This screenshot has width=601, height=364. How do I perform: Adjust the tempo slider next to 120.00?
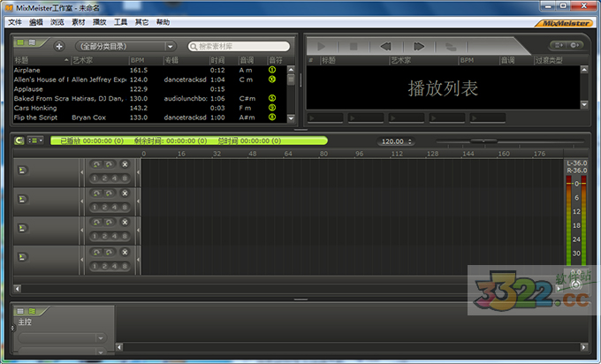point(483,141)
